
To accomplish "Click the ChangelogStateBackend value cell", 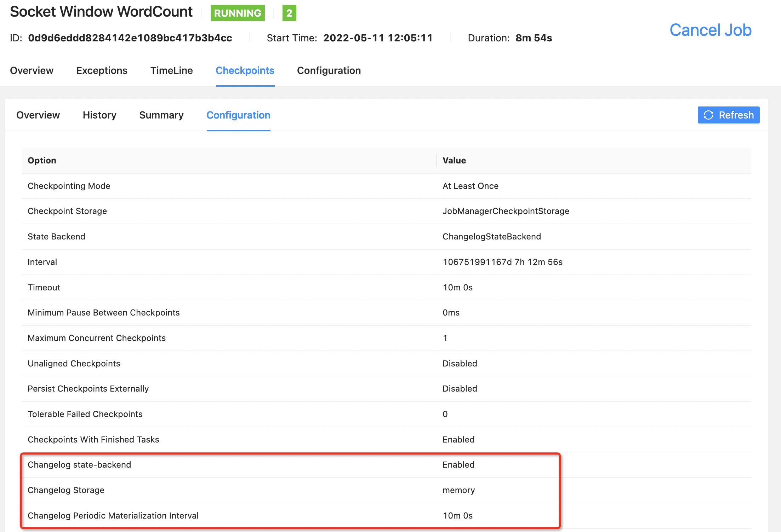I will 491,236.
